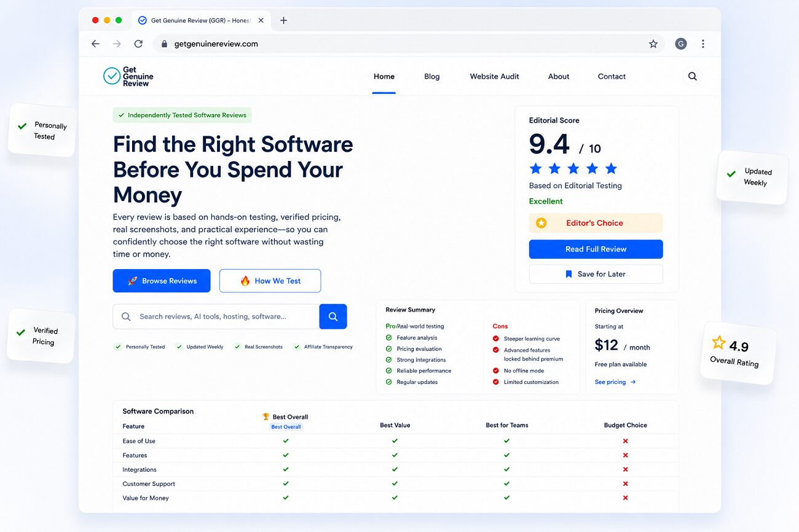Click the Limited customization con
Screen dimensions: 799x532
531,382
